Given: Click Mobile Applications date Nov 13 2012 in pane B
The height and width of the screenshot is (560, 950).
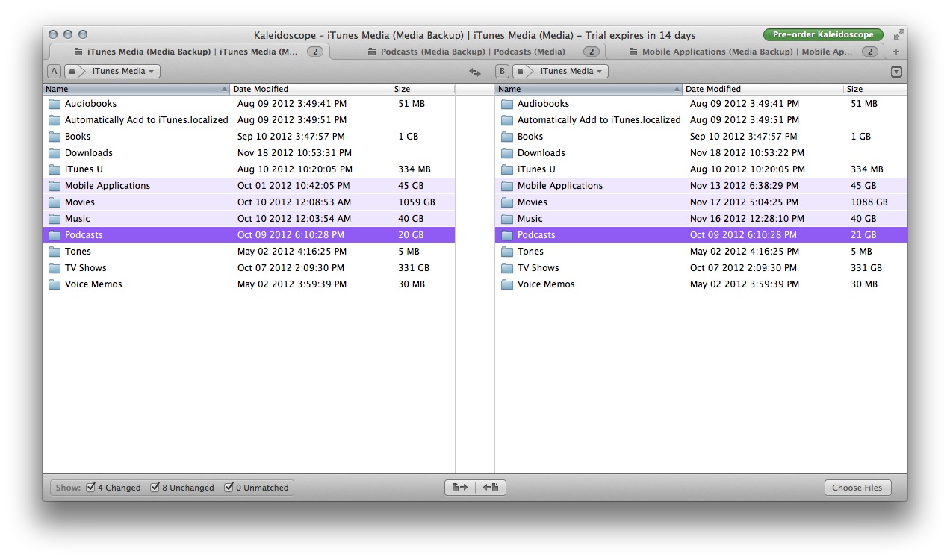Looking at the screenshot, I should 744,186.
